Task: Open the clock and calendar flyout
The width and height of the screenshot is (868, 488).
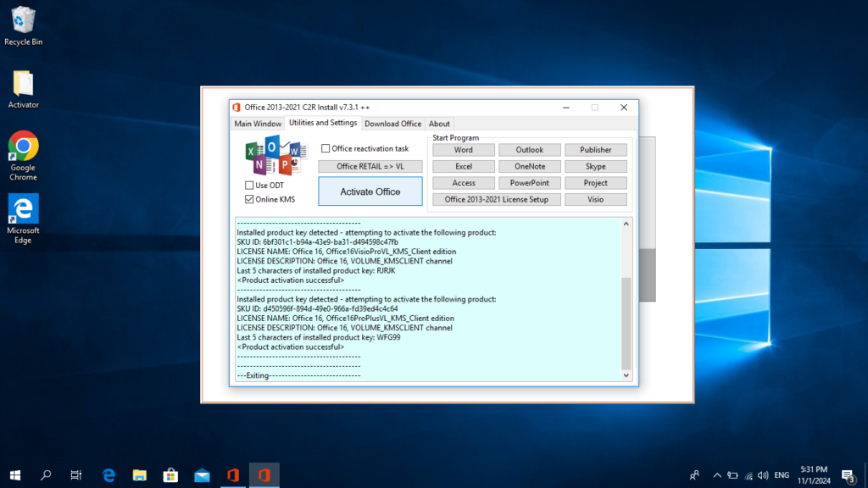Action: click(814, 475)
